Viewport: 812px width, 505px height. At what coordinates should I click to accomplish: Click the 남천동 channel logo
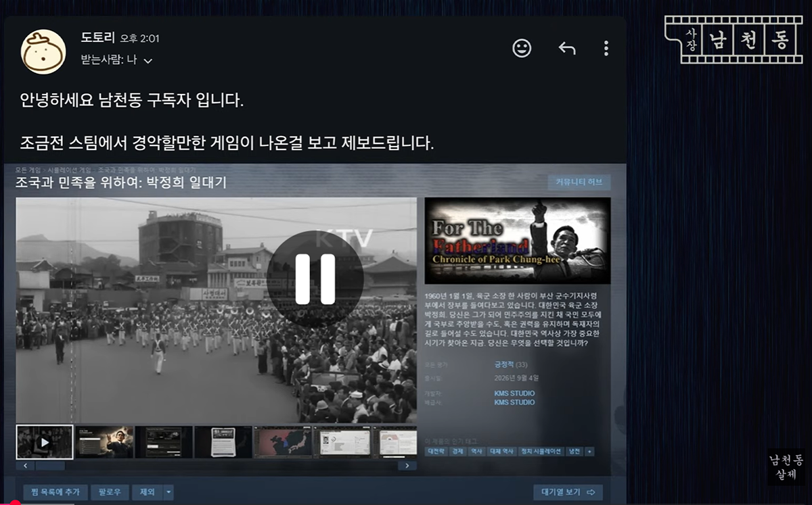click(x=733, y=40)
